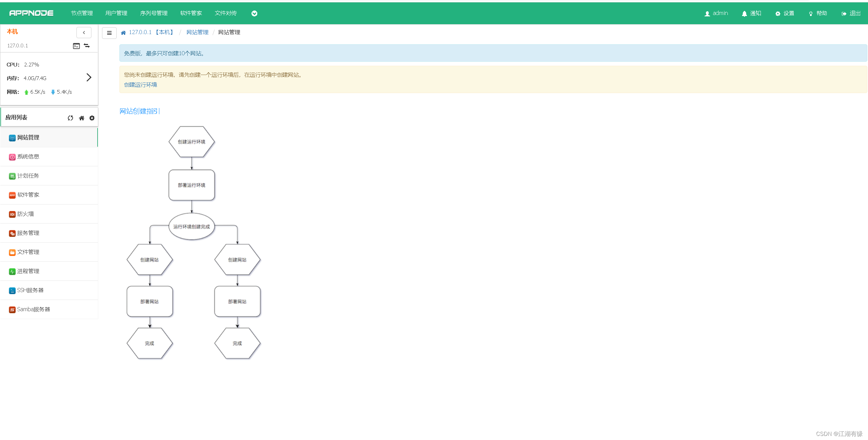
Task: Click the 退出 logout button
Action: 851,13
